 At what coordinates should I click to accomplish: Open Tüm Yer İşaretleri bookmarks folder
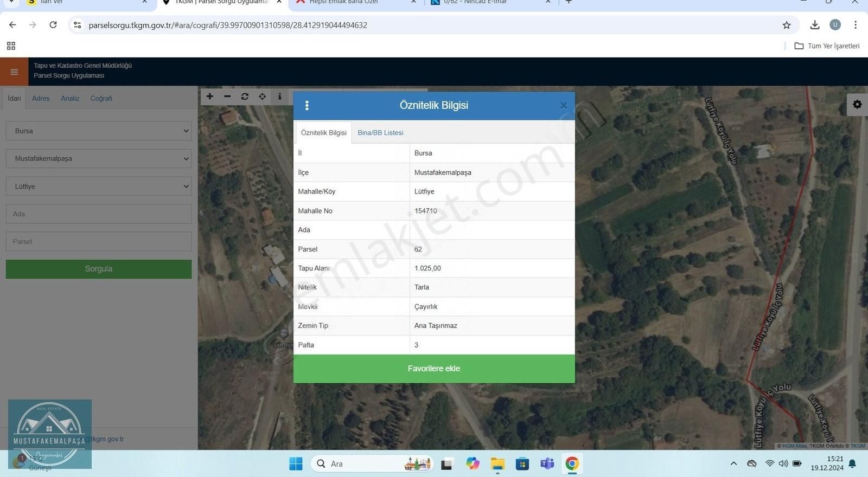click(x=827, y=46)
